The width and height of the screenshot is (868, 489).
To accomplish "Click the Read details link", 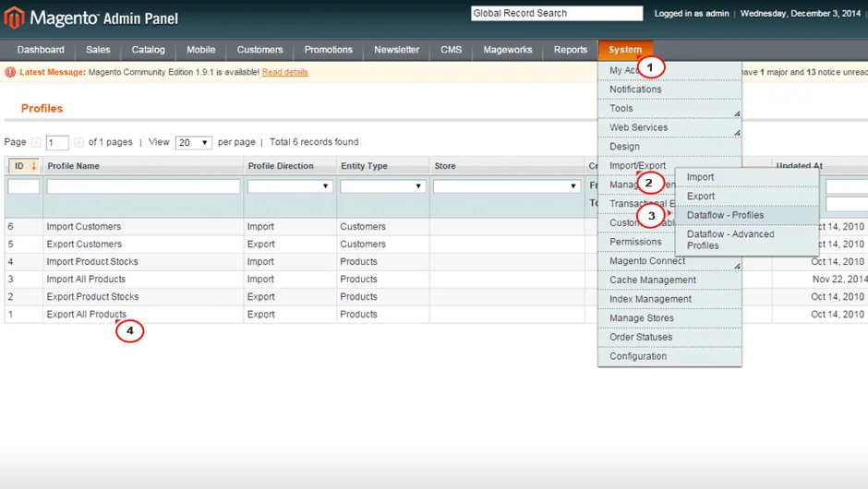I will click(x=284, y=72).
